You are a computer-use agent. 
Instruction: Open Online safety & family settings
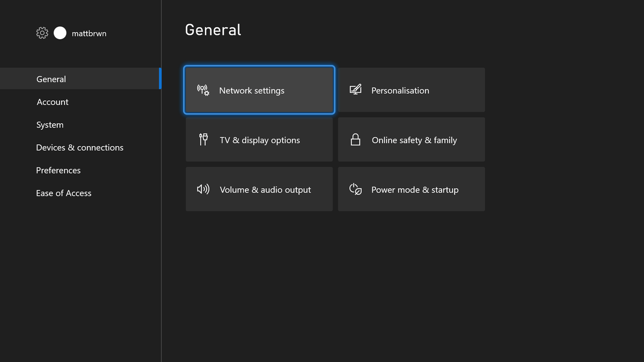coord(411,139)
